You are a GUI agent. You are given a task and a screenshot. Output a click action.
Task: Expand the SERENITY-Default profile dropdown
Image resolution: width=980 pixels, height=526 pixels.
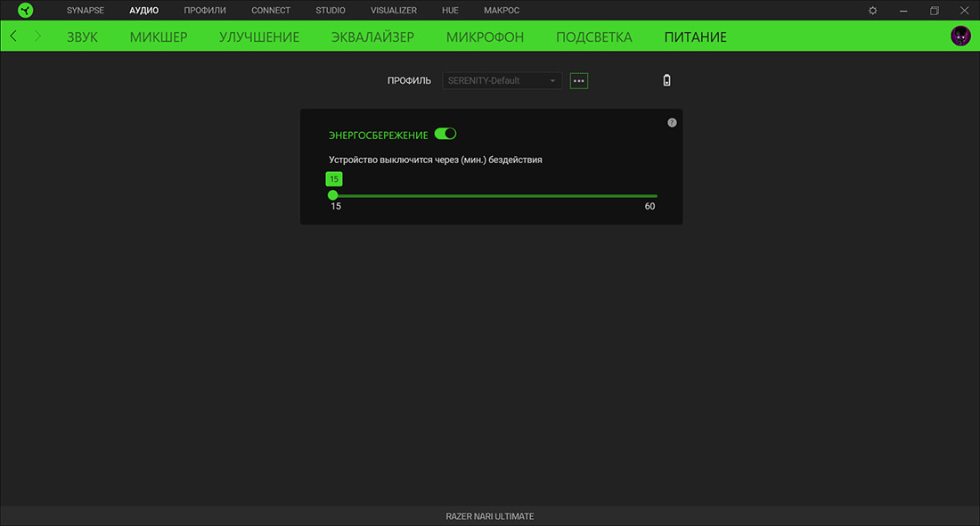pos(502,80)
